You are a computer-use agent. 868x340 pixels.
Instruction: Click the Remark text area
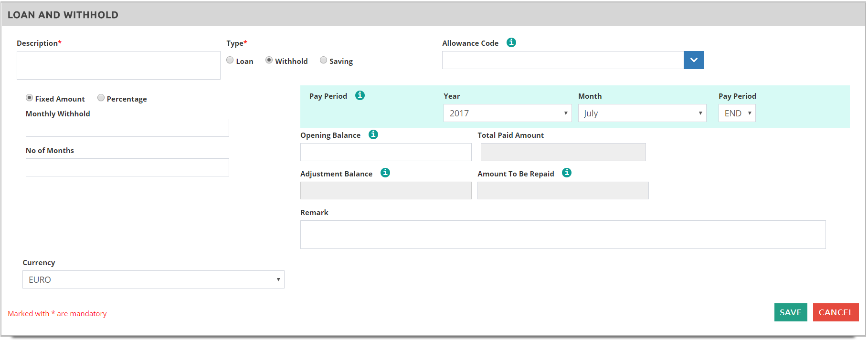coord(562,235)
